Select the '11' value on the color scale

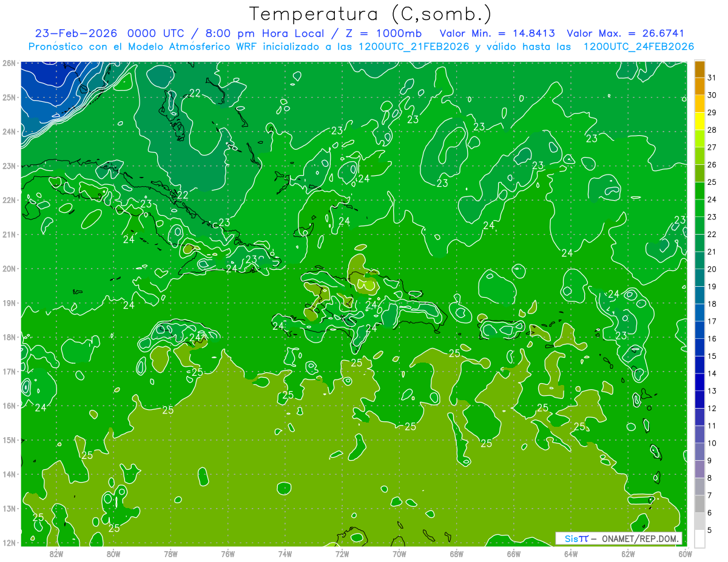coord(712,426)
